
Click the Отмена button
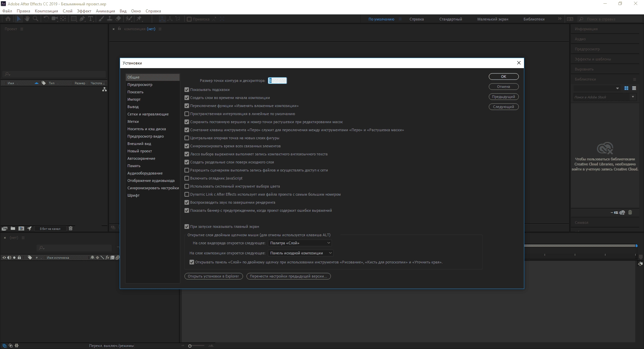point(503,87)
